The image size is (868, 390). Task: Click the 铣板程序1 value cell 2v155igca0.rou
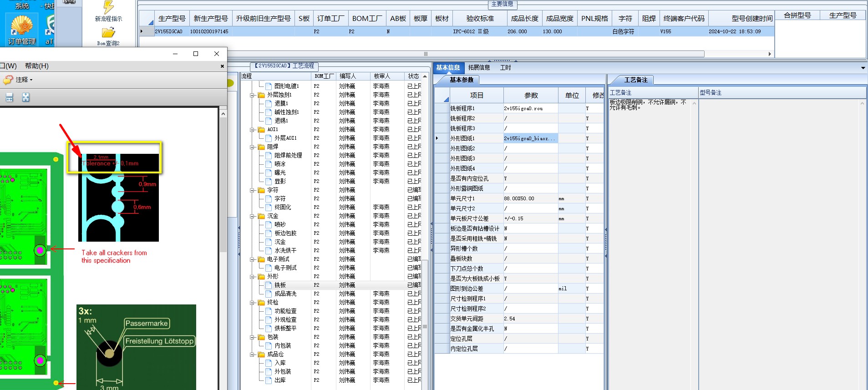pyautogui.click(x=531, y=109)
